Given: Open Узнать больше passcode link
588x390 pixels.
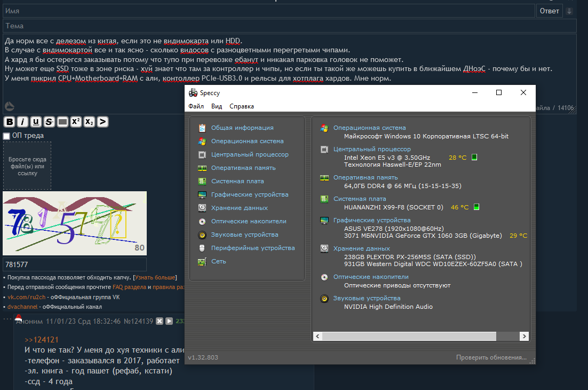Looking at the screenshot, I should 155,277.
